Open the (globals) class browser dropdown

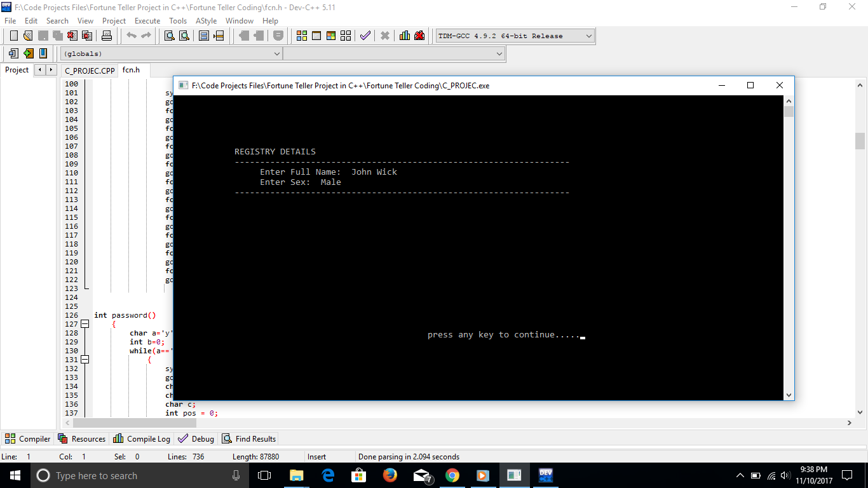278,53
